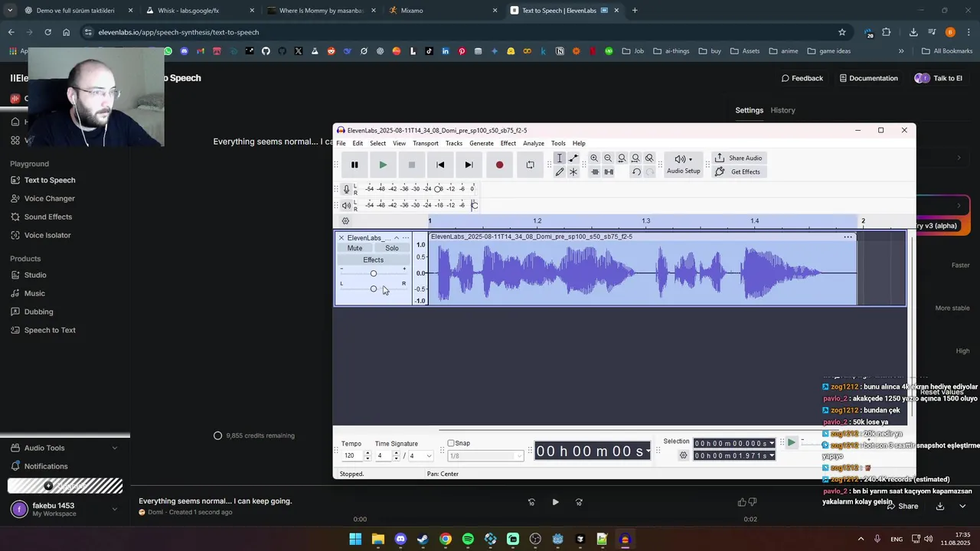Open the Audio Setup dropdown
980x551 pixels.
coord(683,164)
